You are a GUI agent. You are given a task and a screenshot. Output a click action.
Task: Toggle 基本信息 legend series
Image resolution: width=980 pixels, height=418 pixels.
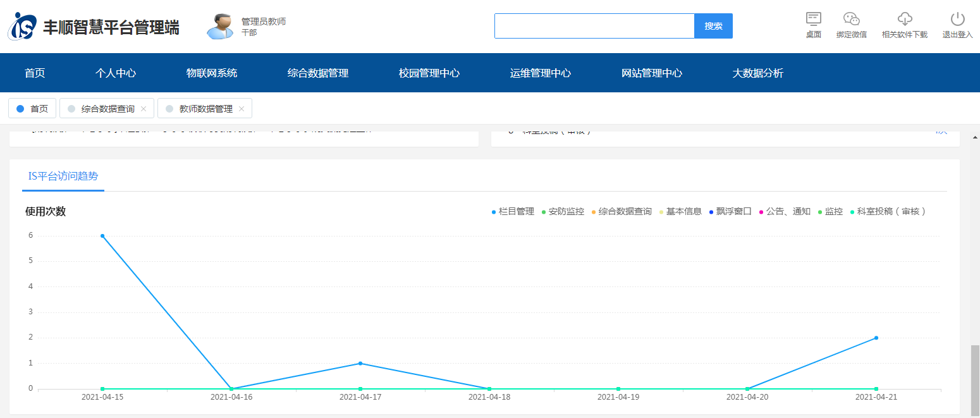click(x=680, y=211)
